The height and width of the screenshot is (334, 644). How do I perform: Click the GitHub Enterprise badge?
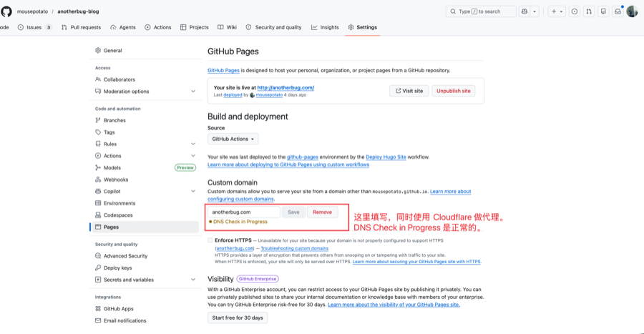click(x=258, y=279)
